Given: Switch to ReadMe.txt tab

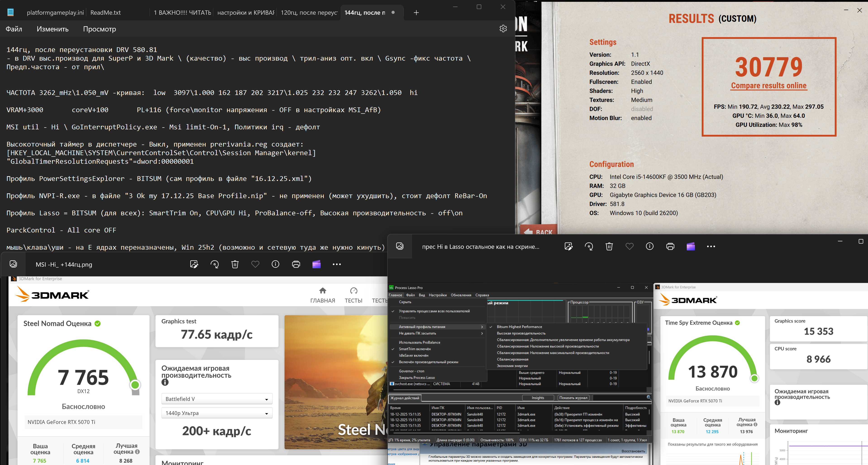Looking at the screenshot, I should click(105, 12).
